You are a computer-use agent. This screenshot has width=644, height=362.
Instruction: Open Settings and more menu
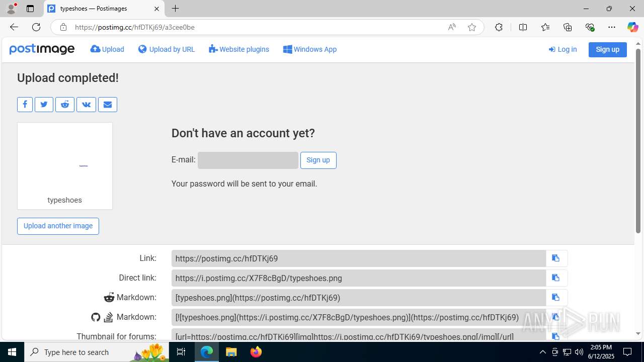click(x=612, y=27)
